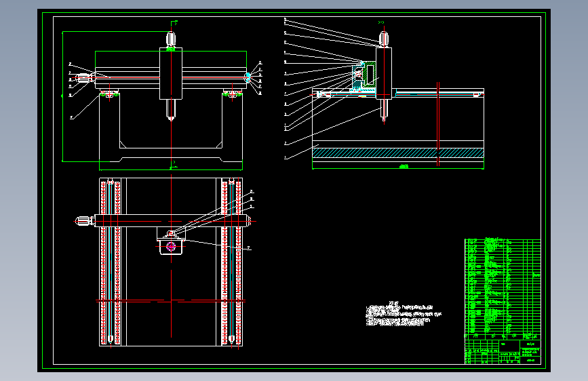588x381 pixels.
Task: Select the drive motor on the front view crossbeam
Action: pos(85,79)
